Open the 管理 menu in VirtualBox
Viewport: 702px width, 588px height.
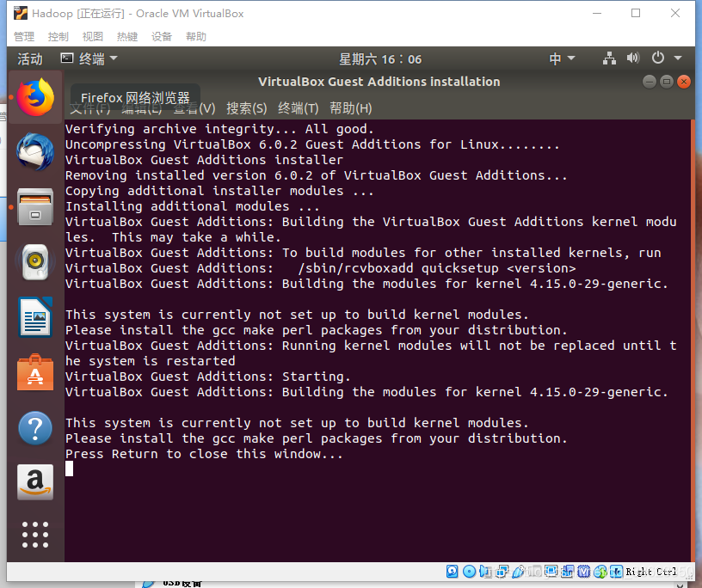click(x=24, y=37)
